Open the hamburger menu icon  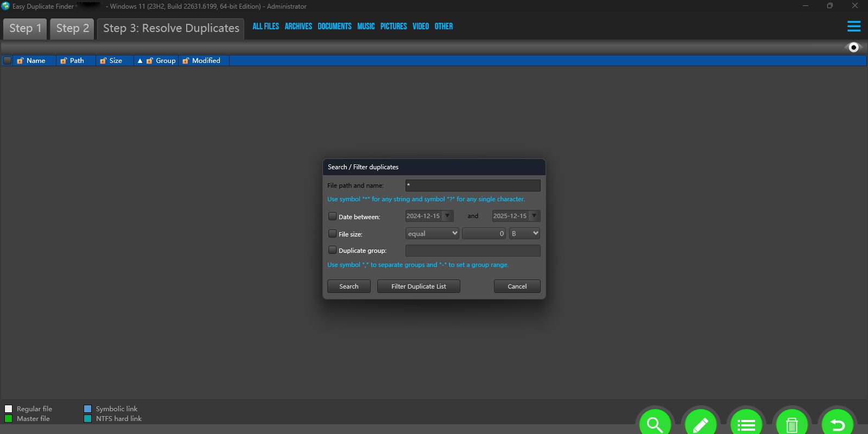pos(853,26)
